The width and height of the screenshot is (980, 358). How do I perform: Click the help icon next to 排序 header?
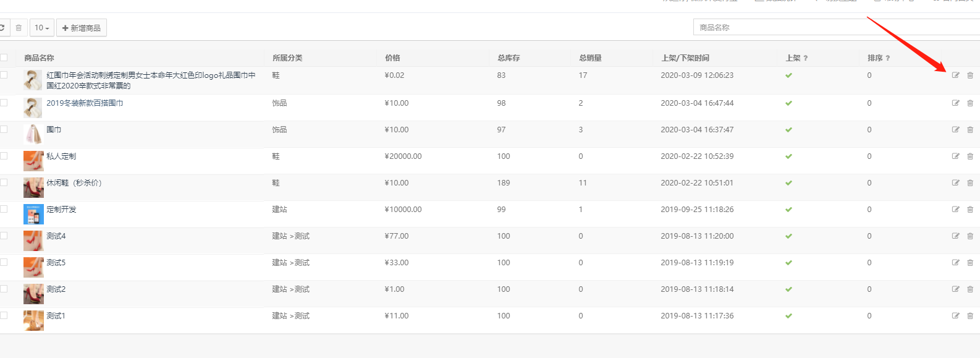(888, 58)
